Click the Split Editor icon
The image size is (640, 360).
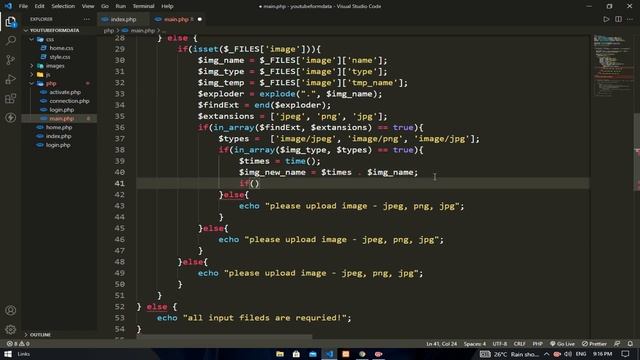coord(618,19)
